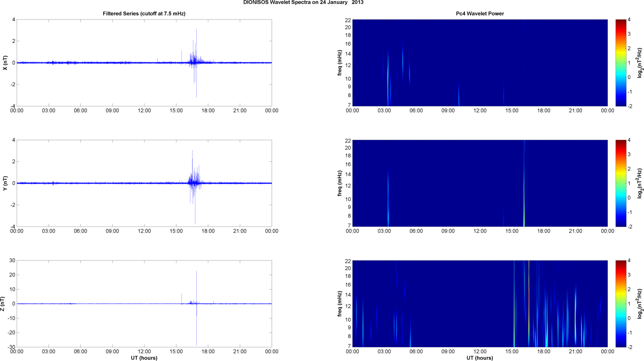Viewport: 644px width, 361px height.
Task: Click inside the top Pc4 wavelet spectrogram
Action: (x=480, y=63)
